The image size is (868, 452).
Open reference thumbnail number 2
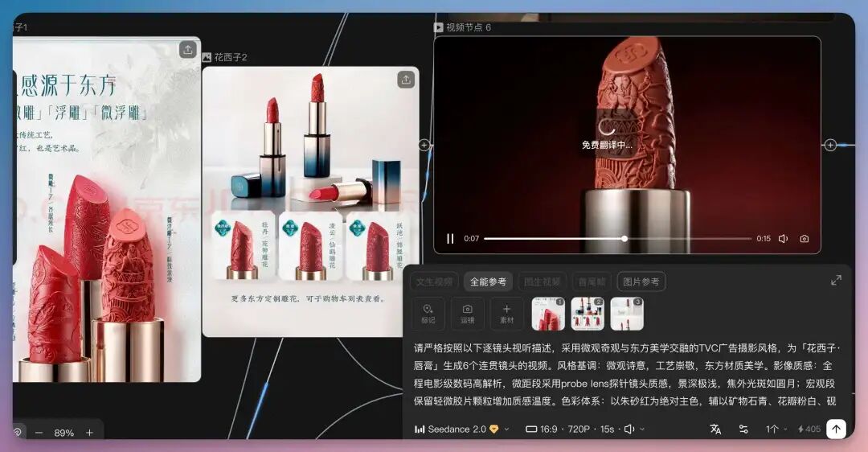click(588, 314)
